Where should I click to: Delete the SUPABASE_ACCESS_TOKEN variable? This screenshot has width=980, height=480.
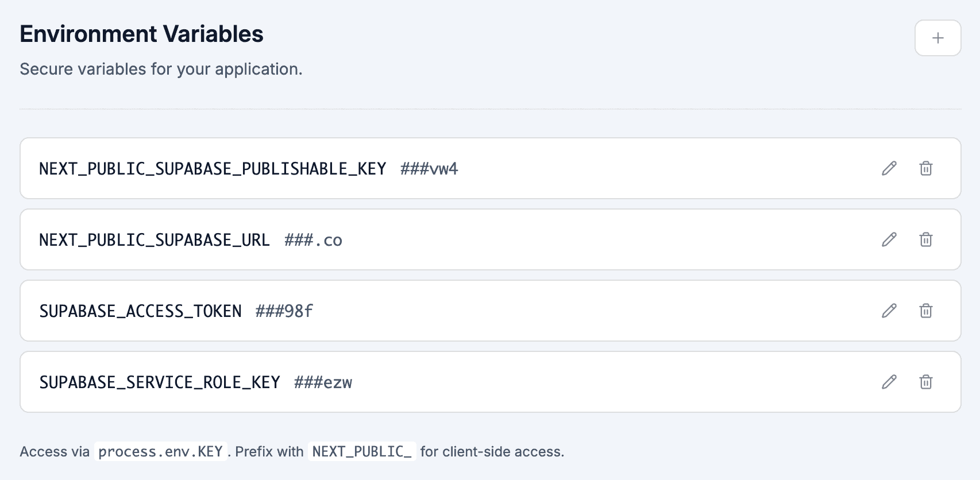click(x=925, y=311)
